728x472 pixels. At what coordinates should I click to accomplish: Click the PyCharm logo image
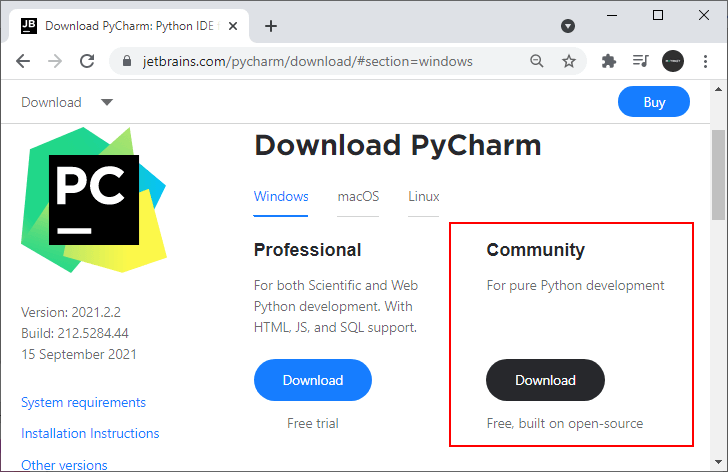coord(93,201)
